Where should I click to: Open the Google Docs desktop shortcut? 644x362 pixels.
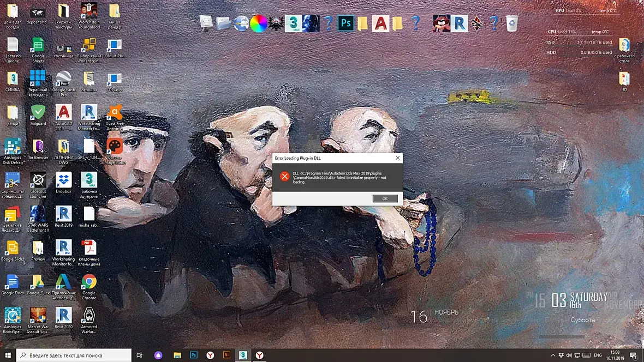13,285
